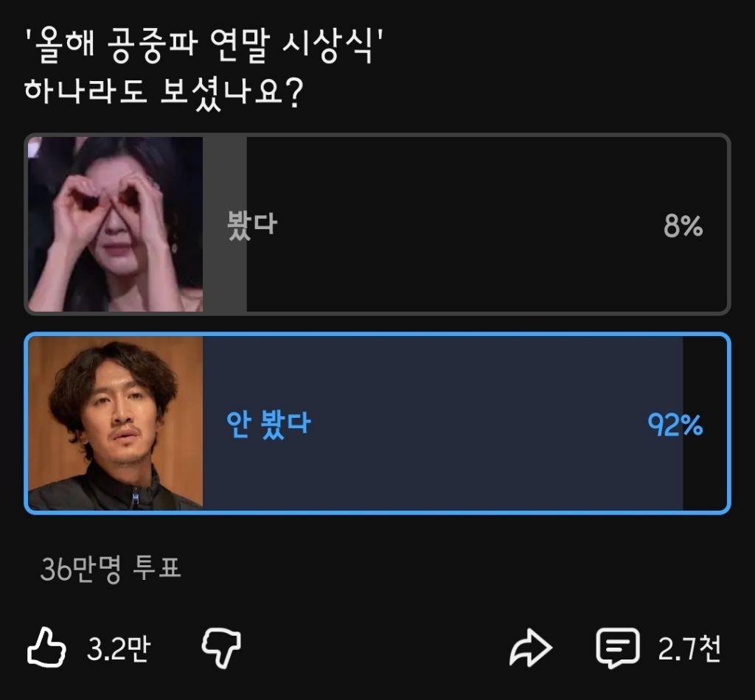Tap the share arrow icon
The height and width of the screenshot is (700, 755).
(x=531, y=648)
